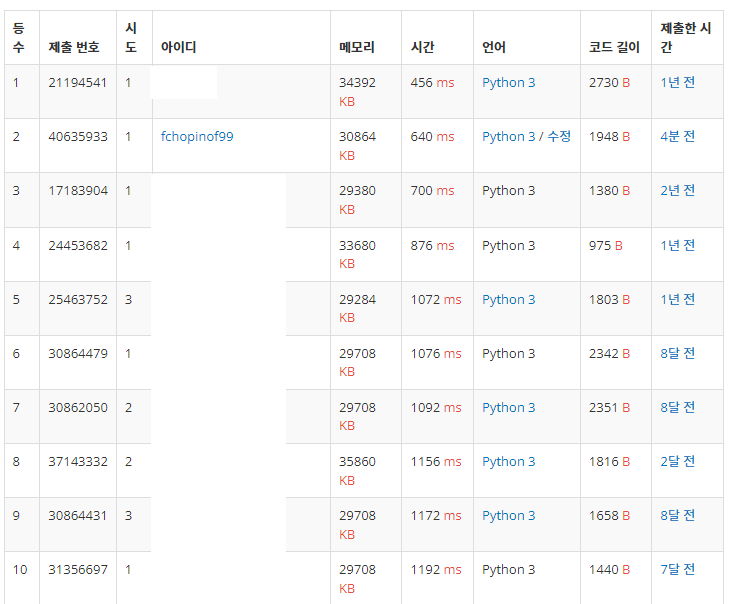This screenshot has width=732, height=604.
Task: Open Python 3 link for submission 30862050
Action: click(x=508, y=407)
